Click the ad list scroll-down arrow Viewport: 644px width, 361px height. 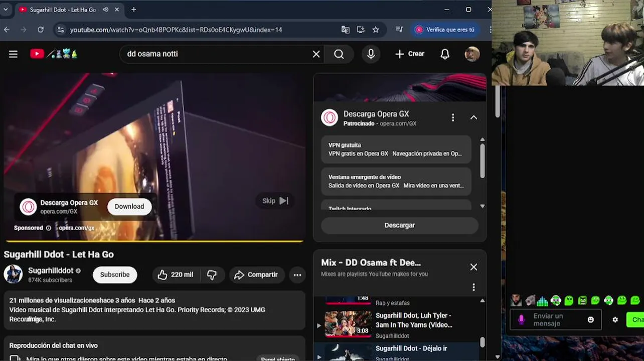point(482,206)
